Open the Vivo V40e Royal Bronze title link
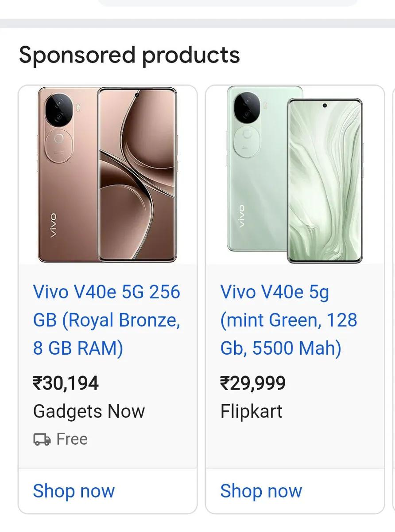The image size is (395, 532). pos(107,320)
